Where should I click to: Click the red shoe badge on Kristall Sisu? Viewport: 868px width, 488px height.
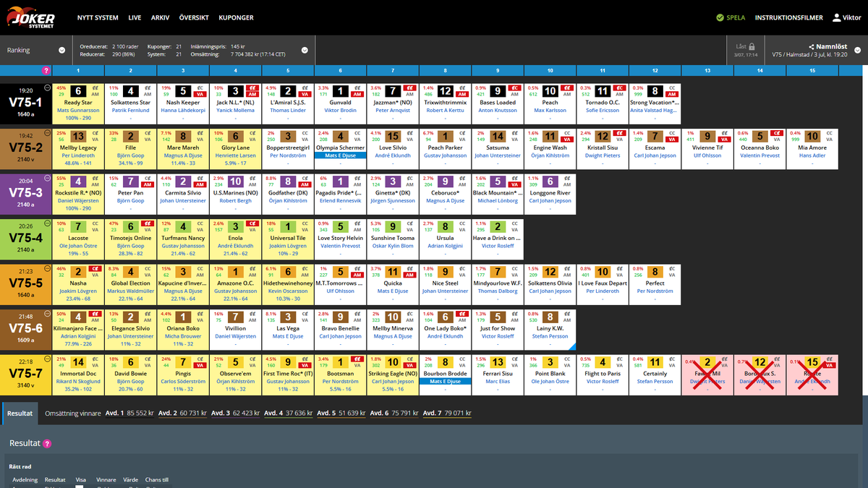click(x=619, y=132)
